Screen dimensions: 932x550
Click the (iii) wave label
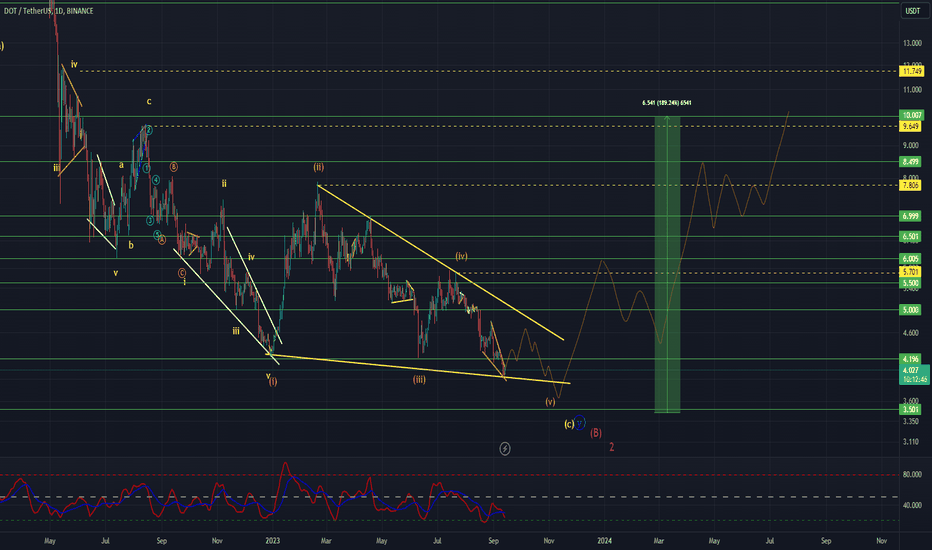click(419, 379)
